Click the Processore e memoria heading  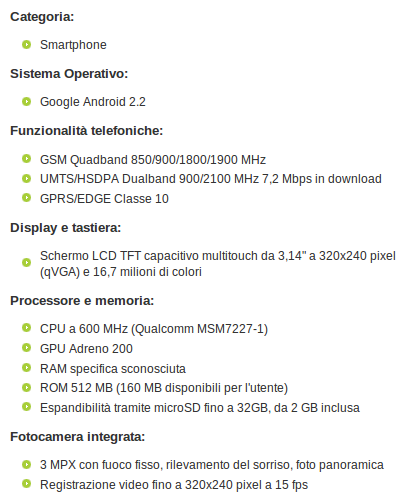82,301
